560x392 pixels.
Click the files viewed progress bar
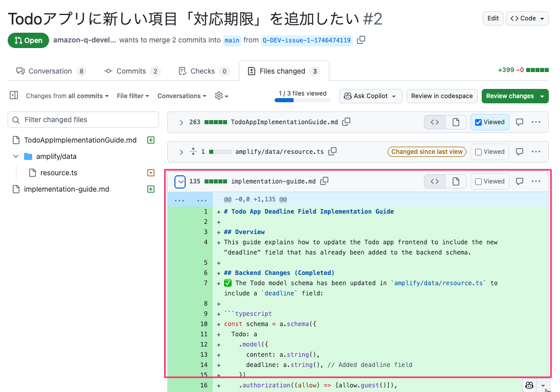[302, 100]
